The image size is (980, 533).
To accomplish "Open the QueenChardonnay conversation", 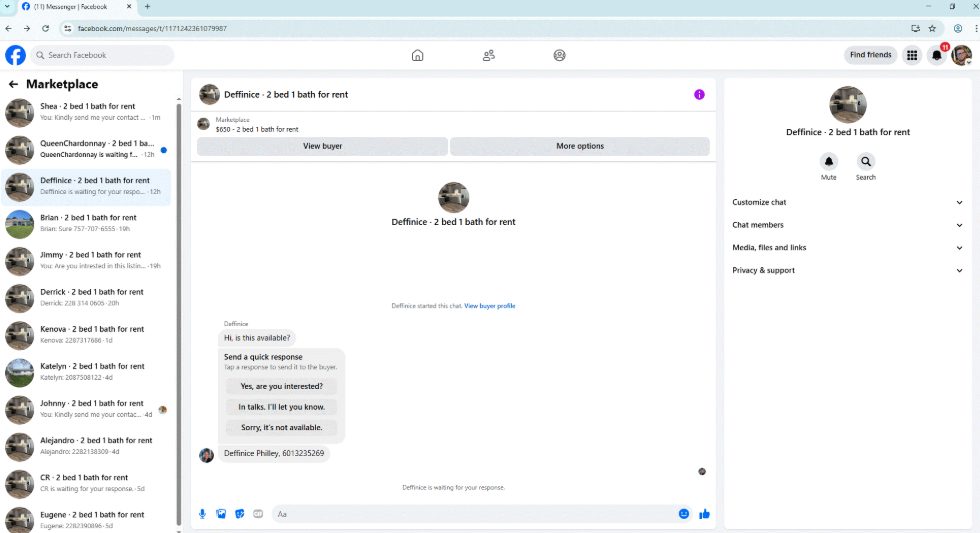I will [86, 149].
